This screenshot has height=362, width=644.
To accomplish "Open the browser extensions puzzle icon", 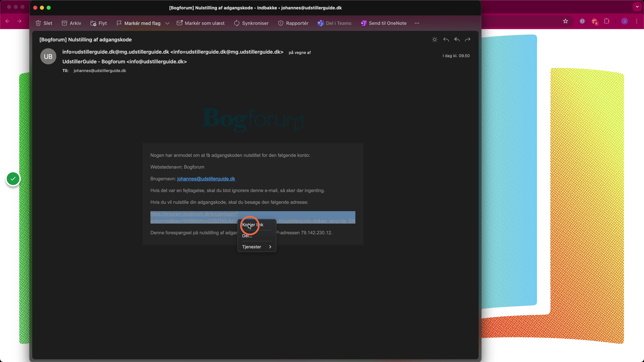I will click(x=607, y=21).
